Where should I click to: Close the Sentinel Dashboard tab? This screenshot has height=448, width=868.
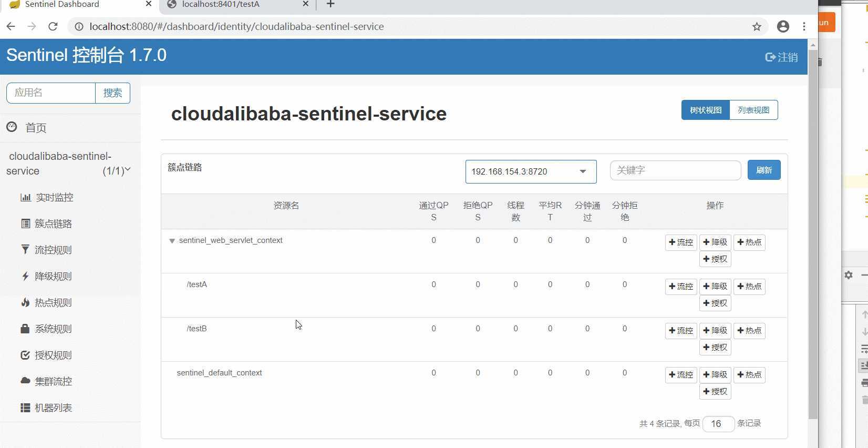coord(148,4)
